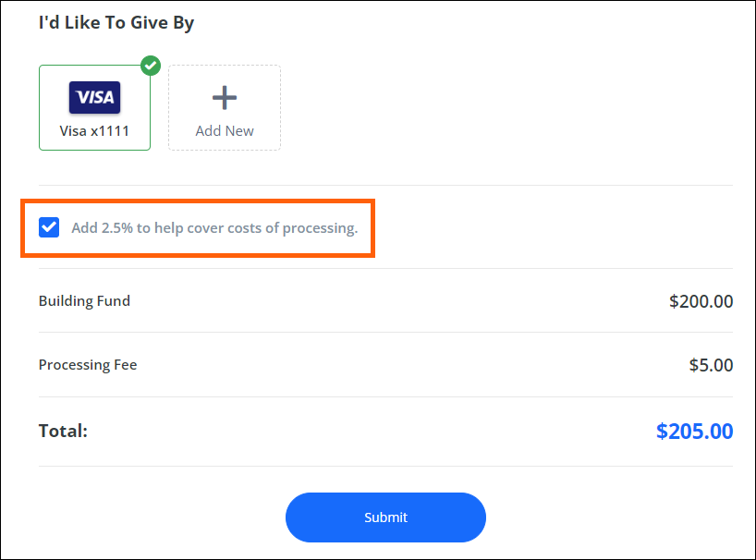The height and width of the screenshot is (560, 756).
Task: Click the green checkmark badge on the Visa card
Action: click(x=151, y=66)
